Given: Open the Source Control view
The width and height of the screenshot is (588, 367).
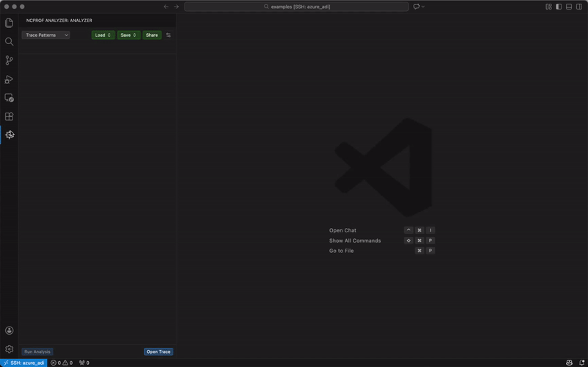Looking at the screenshot, I should pyautogui.click(x=10, y=60).
